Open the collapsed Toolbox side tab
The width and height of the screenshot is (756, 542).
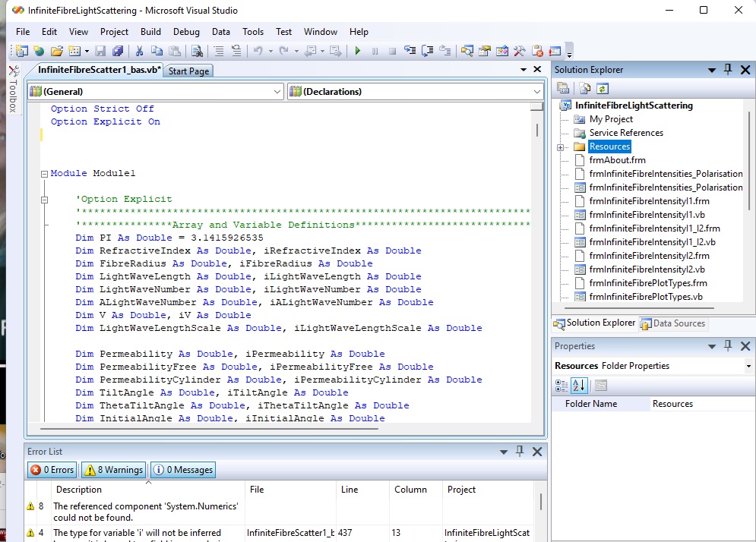(13, 90)
